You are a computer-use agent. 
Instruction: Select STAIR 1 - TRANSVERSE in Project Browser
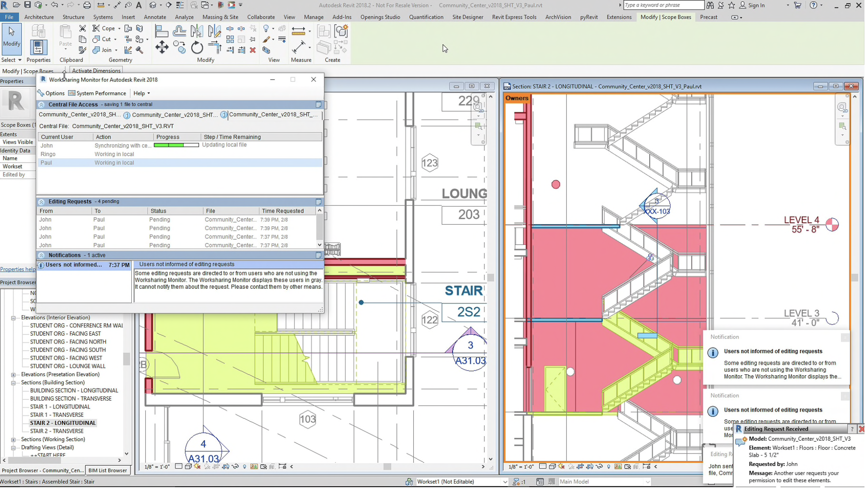tap(57, 415)
